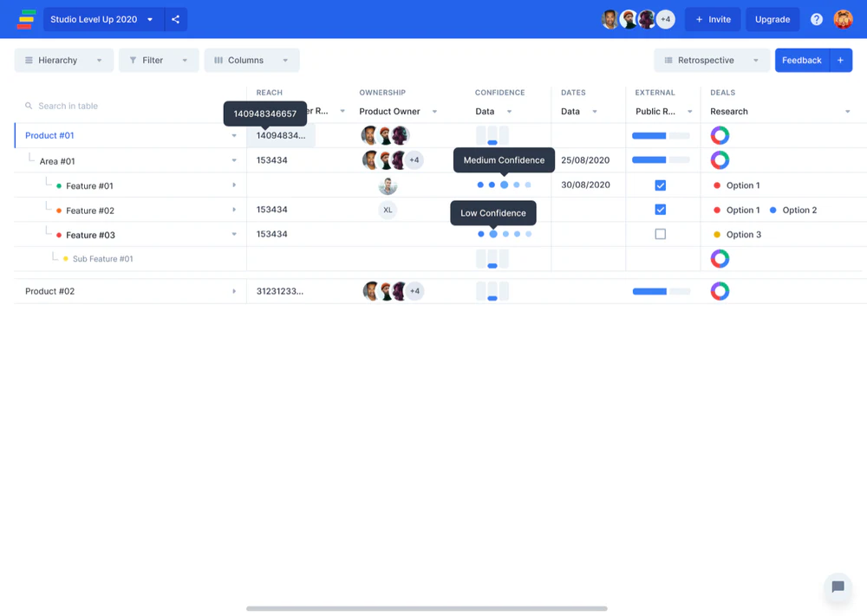The width and height of the screenshot is (867, 616).
Task: Click the 25/08/2020 date cell
Action: (585, 160)
